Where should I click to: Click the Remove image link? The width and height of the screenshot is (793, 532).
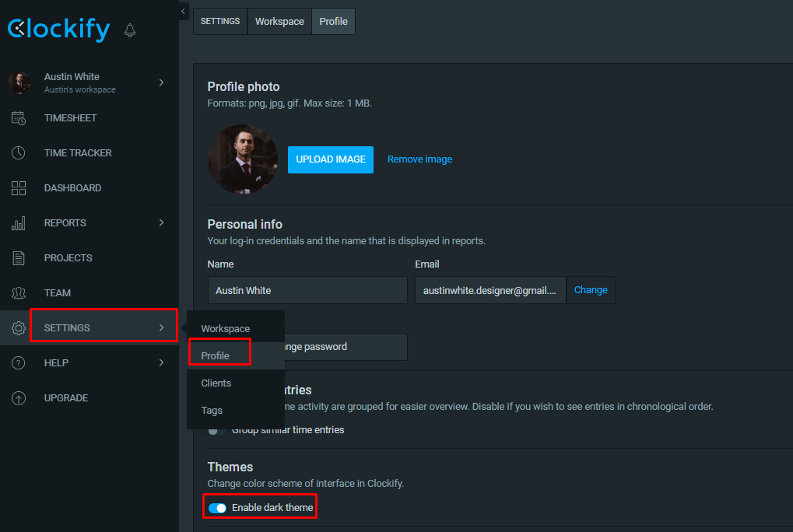click(x=419, y=159)
